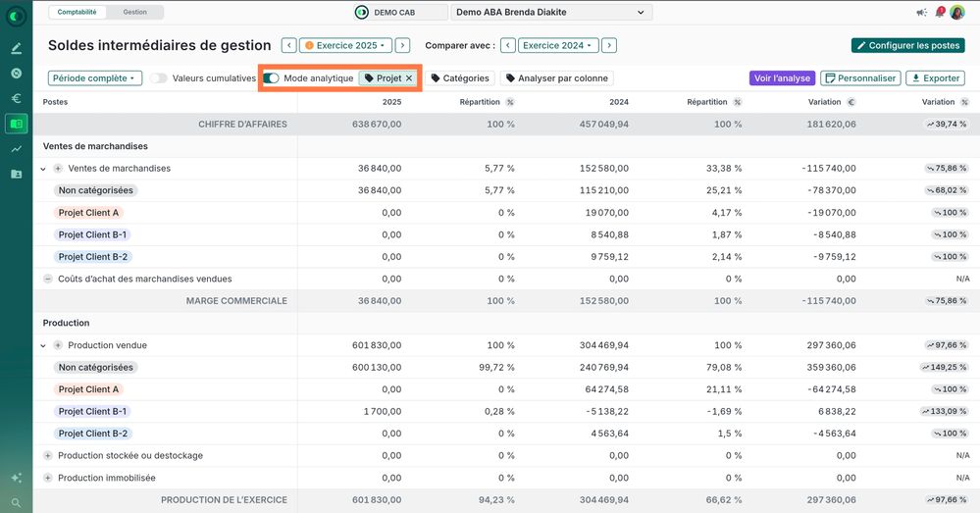Collapse the Production vendue row chevron
Image resolution: width=980 pixels, height=513 pixels.
pos(43,345)
